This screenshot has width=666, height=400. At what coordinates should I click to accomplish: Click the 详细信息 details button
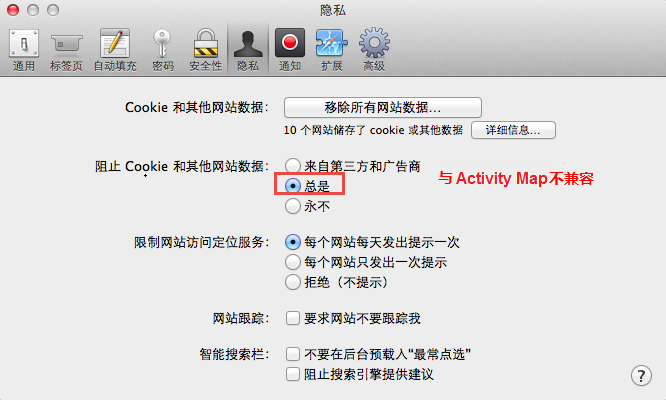(x=513, y=130)
